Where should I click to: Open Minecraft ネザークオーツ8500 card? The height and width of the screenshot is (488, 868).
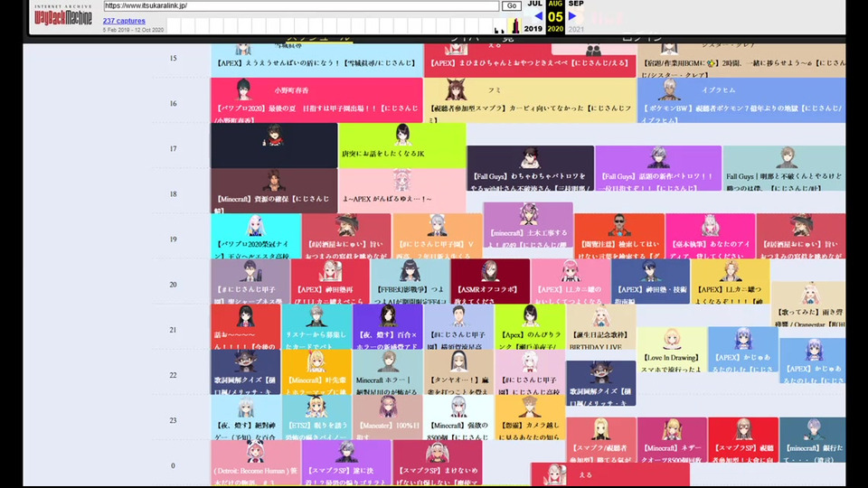tap(672, 440)
